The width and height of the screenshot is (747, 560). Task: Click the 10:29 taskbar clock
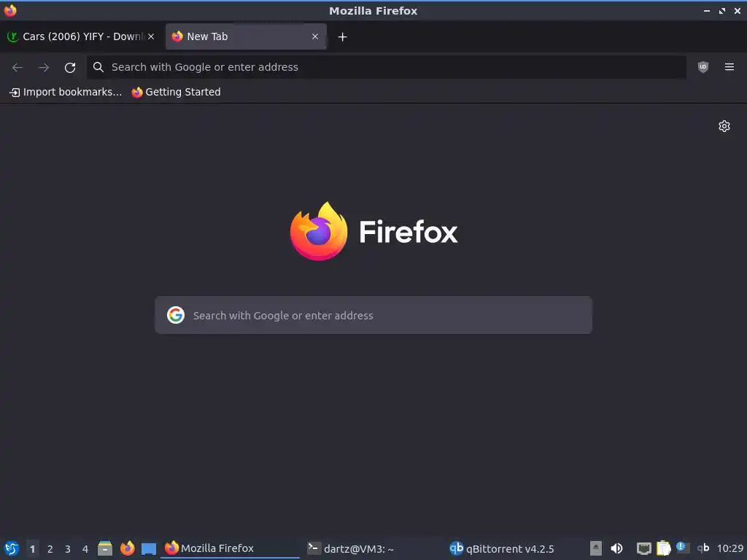click(x=730, y=548)
